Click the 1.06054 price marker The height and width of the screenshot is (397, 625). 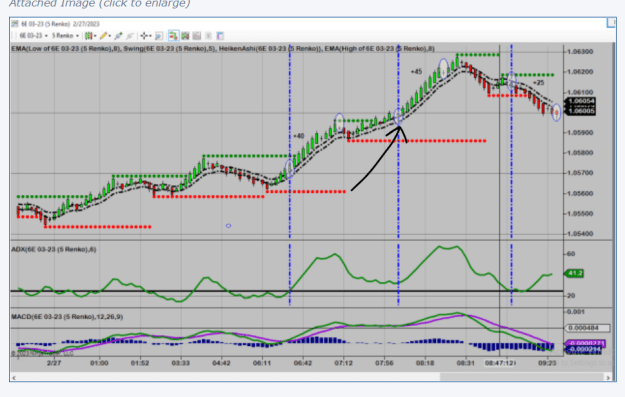point(581,101)
